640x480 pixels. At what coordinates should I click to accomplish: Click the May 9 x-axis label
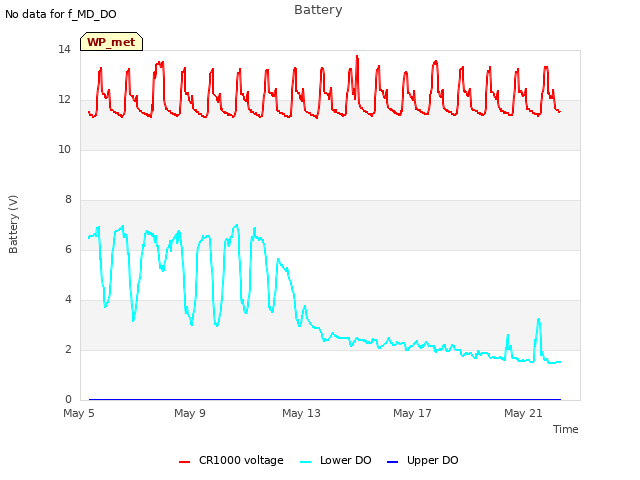click(190, 413)
